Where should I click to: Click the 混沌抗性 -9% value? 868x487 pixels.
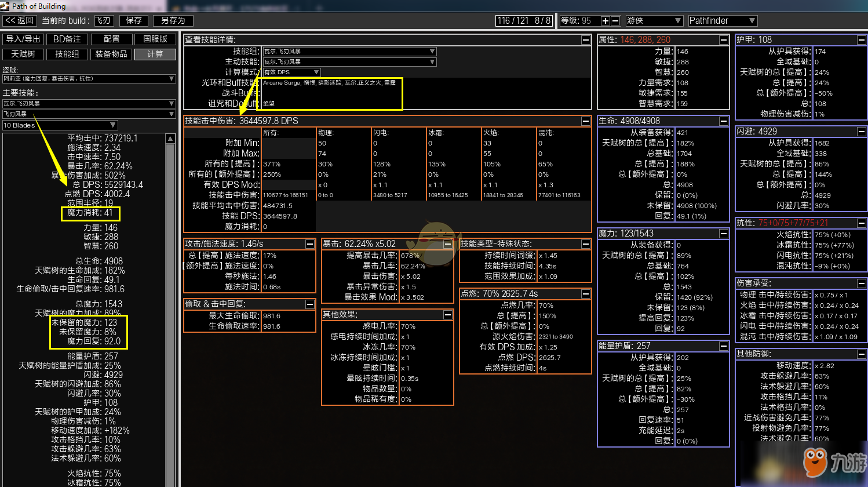click(x=832, y=266)
